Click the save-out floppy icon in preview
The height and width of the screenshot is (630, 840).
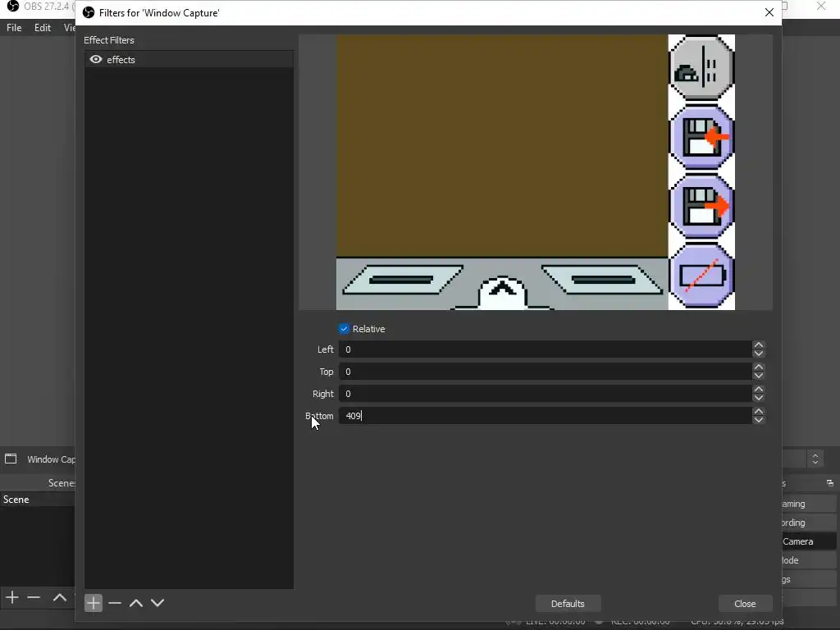tap(702, 206)
